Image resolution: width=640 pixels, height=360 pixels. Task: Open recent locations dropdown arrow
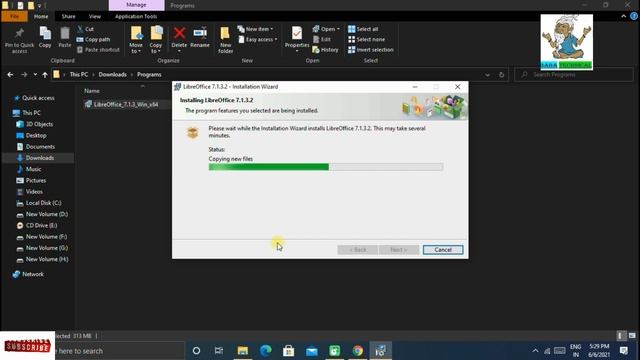coord(35,75)
